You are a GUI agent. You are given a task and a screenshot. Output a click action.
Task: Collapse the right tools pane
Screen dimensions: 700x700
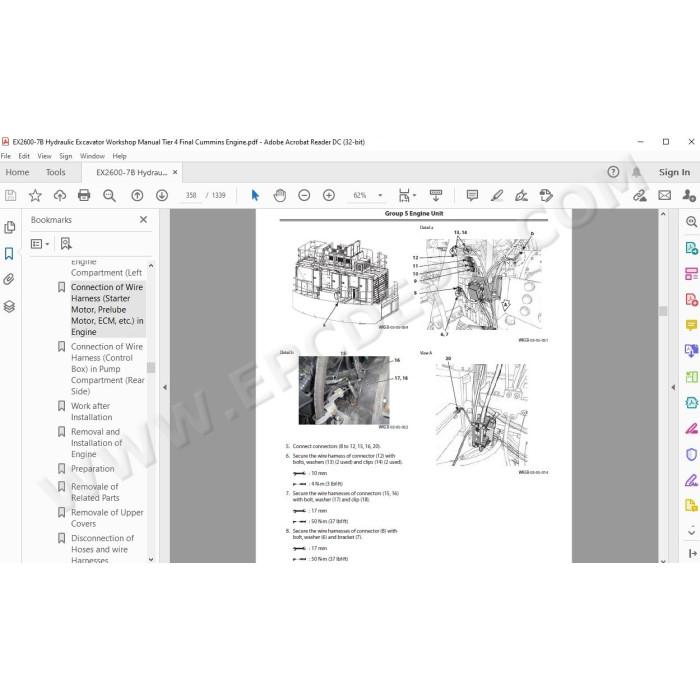click(x=692, y=554)
